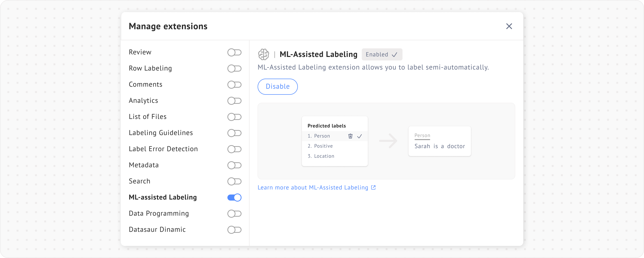Click the Sarah is a doctor preview card
The width and height of the screenshot is (644, 258).
pos(439,141)
